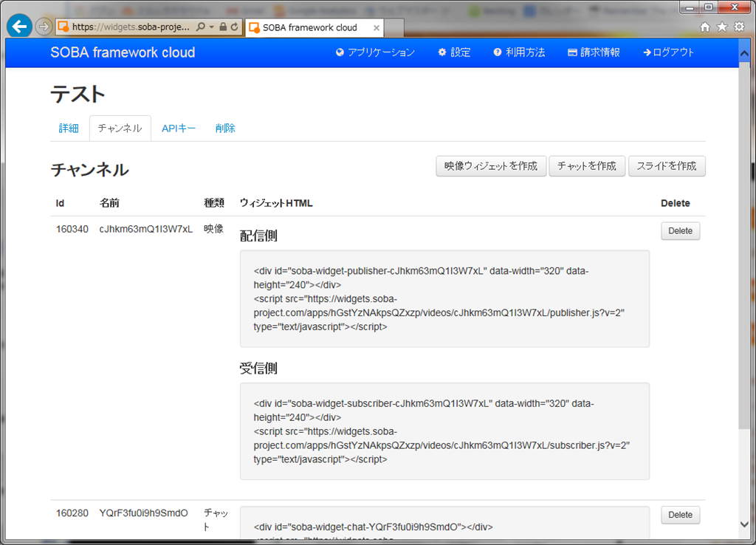Click チャットを作成 button
Screen dimensions: 756x545
587,166
